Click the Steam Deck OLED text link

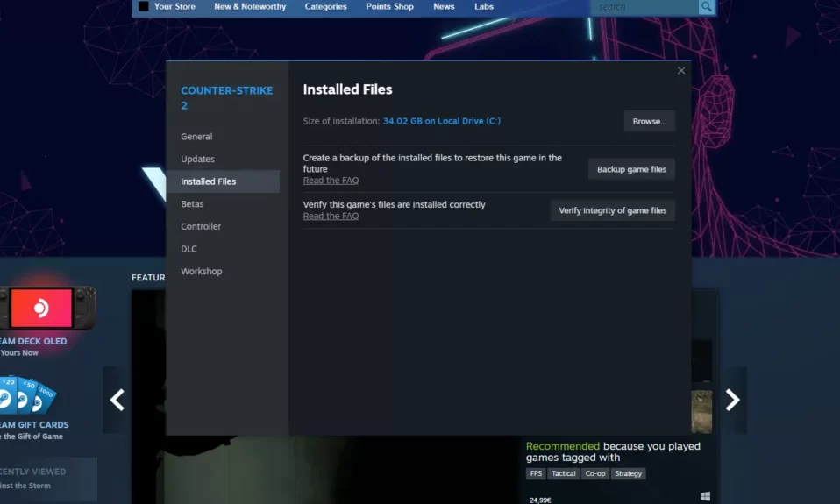point(33,341)
